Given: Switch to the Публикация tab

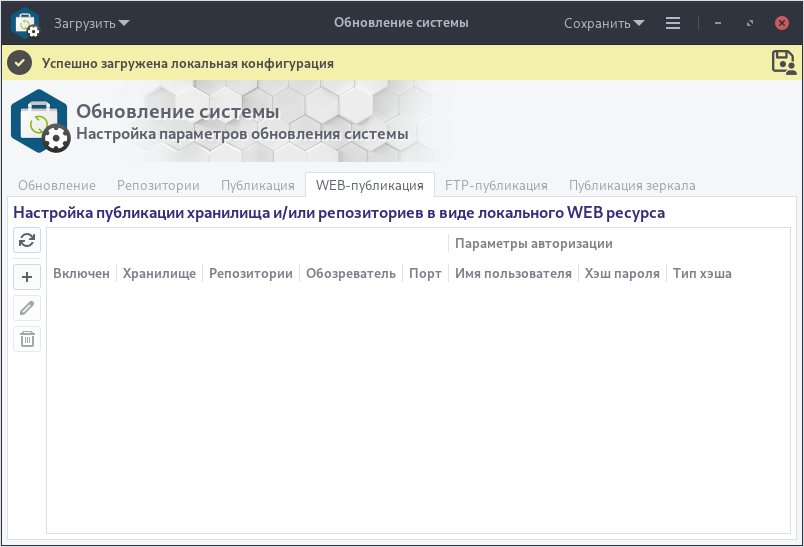Looking at the screenshot, I should pyautogui.click(x=257, y=185).
